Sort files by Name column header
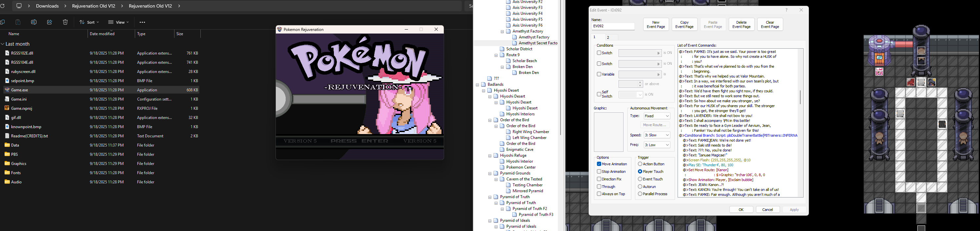This screenshot has width=980, height=231. click(14, 34)
